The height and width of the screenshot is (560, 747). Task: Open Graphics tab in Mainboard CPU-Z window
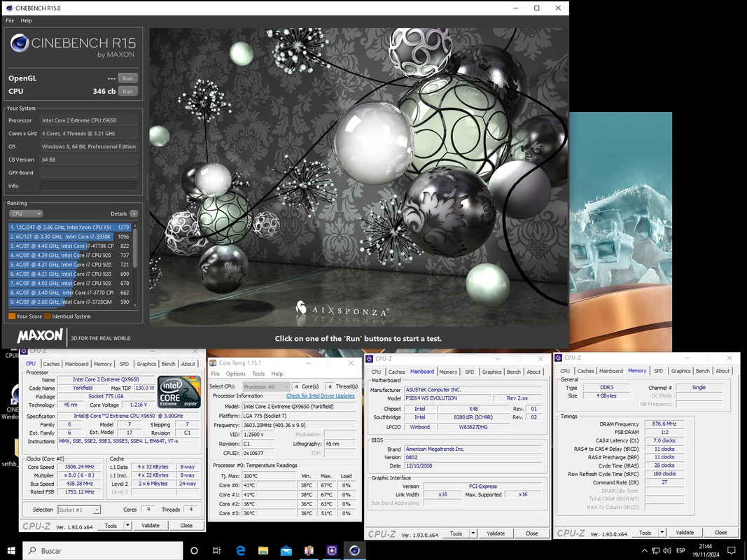pos(491,372)
